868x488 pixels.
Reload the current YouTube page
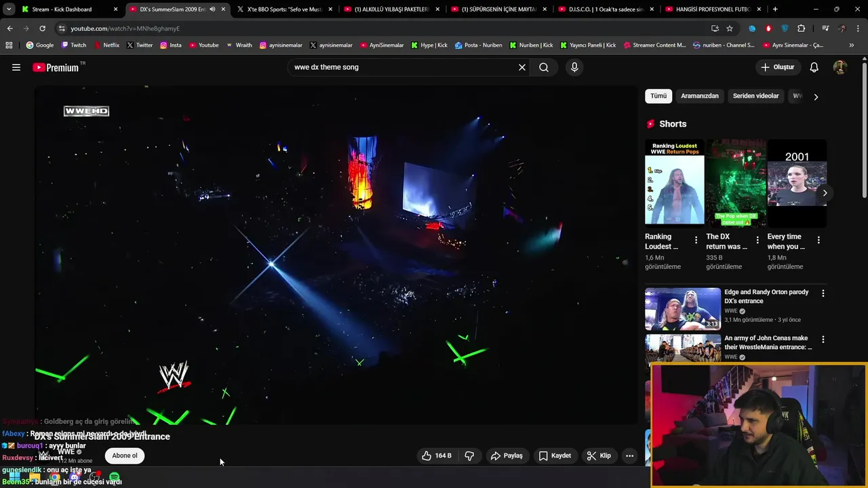[x=42, y=28]
